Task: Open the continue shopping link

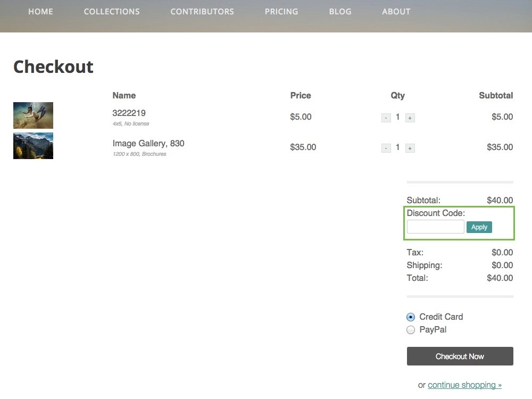Action: coord(465,385)
